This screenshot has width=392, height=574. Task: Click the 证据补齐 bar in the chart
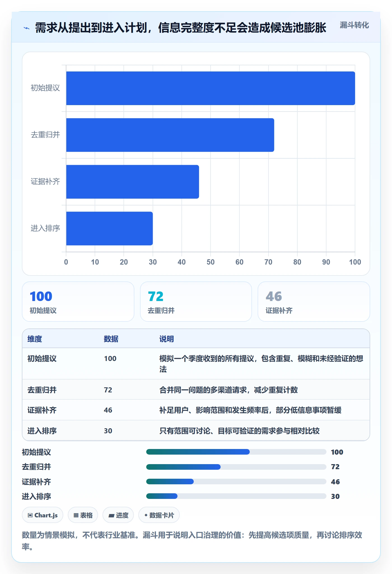[133, 182]
